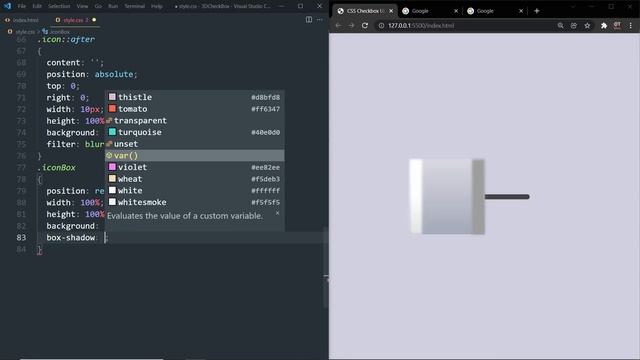Click the style.css breadcrumb

click(25, 31)
